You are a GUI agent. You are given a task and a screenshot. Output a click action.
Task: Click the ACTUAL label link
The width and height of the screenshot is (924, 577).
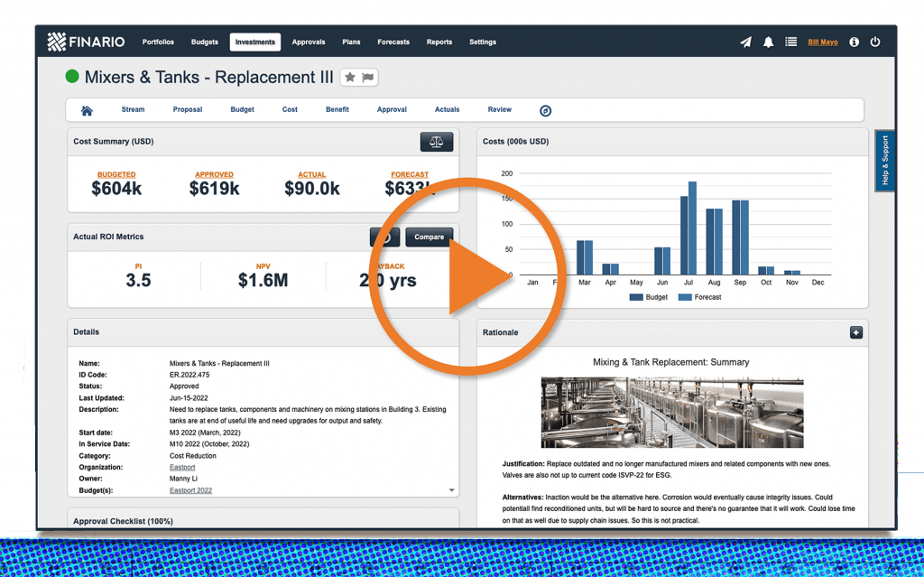pos(311,174)
